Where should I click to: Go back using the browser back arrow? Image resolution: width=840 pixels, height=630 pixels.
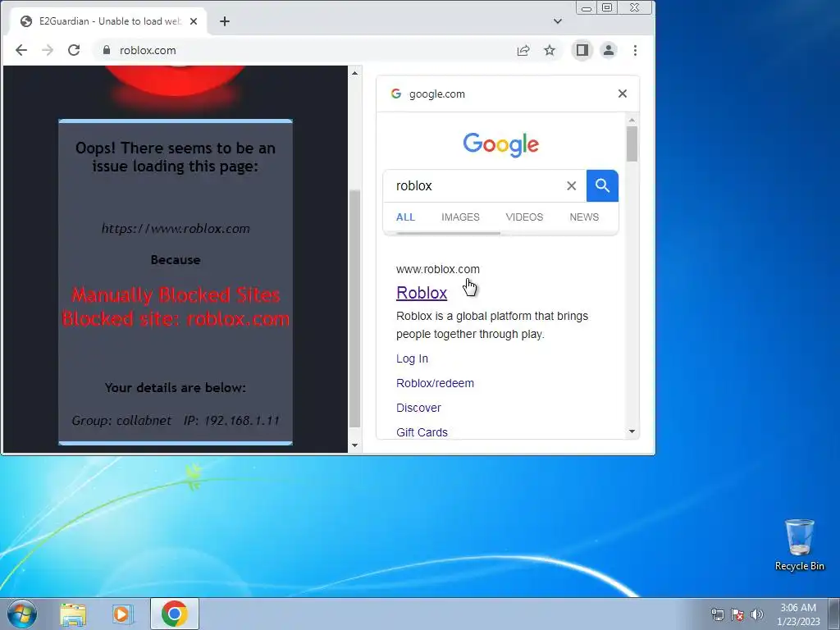click(21, 50)
